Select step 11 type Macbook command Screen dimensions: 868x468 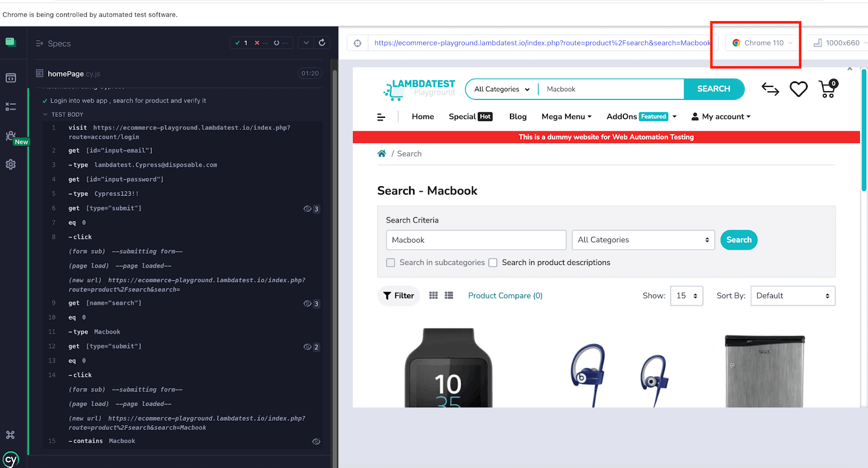(x=182, y=332)
